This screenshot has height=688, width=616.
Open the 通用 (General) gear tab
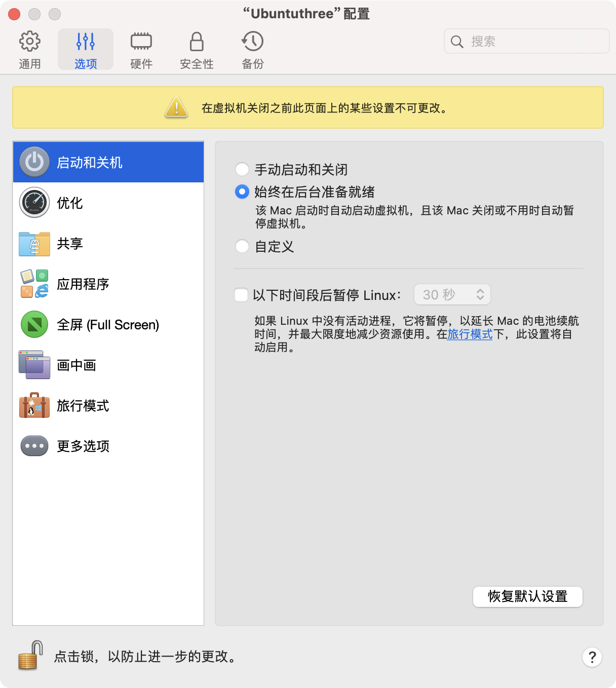(x=30, y=50)
